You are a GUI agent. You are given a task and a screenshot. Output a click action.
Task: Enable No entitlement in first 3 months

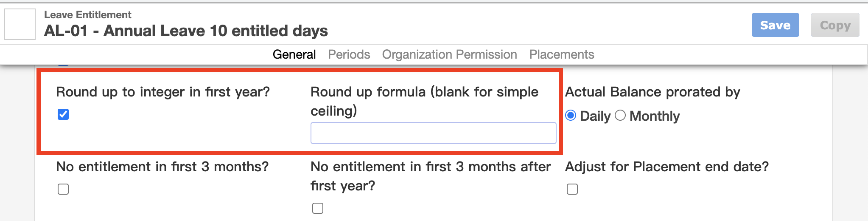(63, 189)
